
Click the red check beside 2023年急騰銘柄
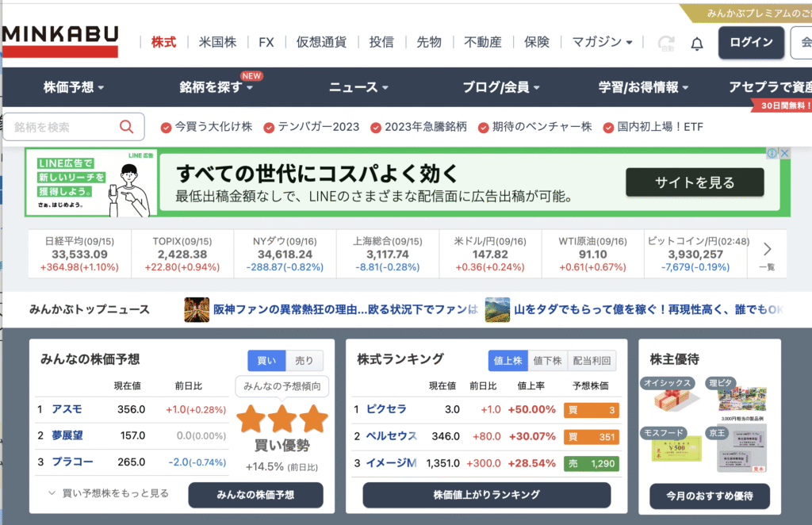[x=376, y=128]
